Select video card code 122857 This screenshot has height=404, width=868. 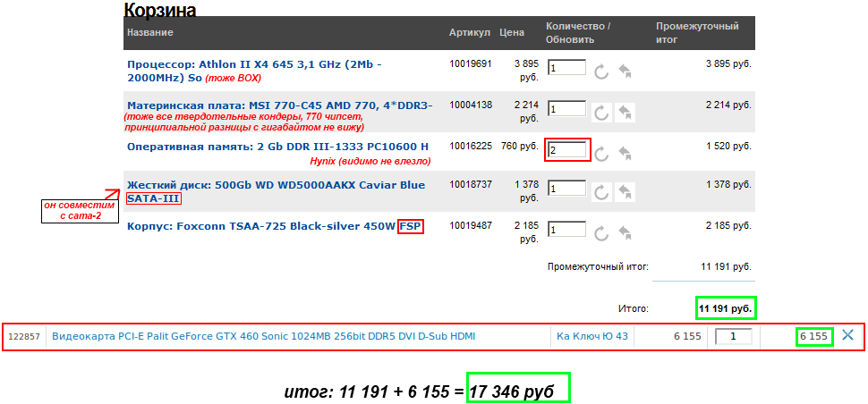[x=24, y=336]
